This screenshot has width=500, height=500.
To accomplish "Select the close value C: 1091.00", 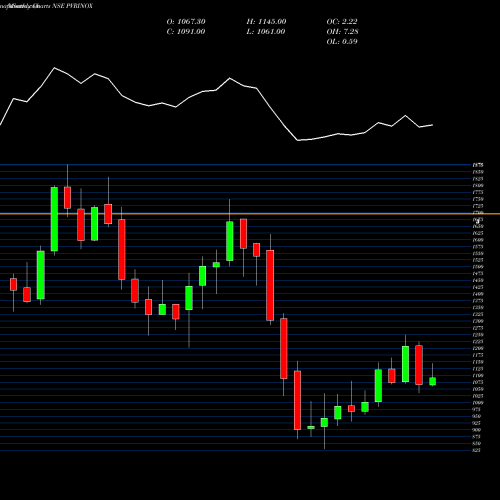I will click(x=186, y=31).
